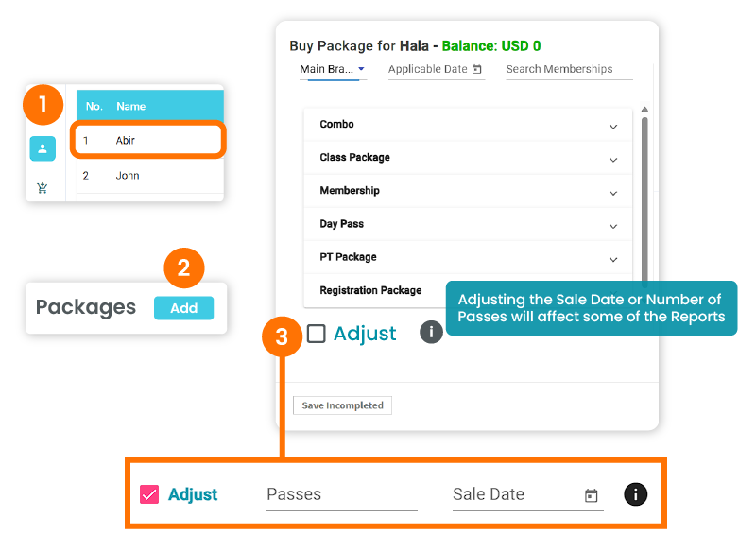Click the member profile sidebar icon

point(43,148)
